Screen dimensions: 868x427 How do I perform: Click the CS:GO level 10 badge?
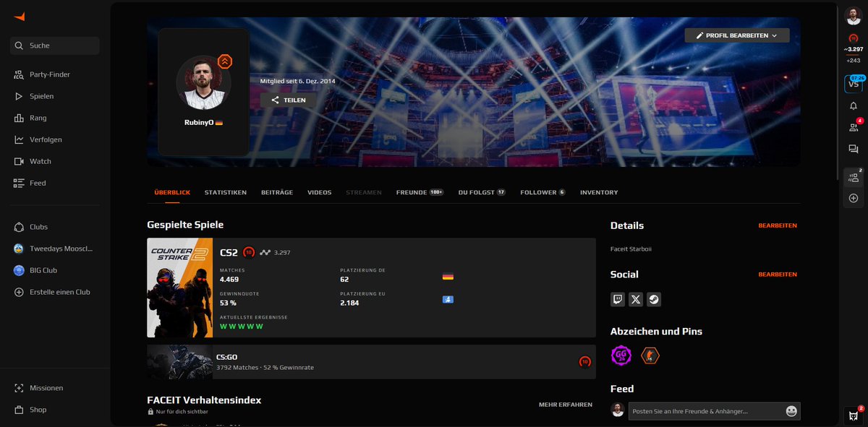[x=584, y=361]
